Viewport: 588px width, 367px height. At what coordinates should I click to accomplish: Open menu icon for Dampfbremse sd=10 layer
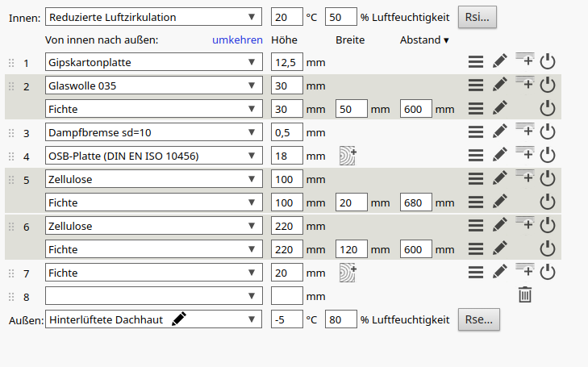[x=476, y=132]
